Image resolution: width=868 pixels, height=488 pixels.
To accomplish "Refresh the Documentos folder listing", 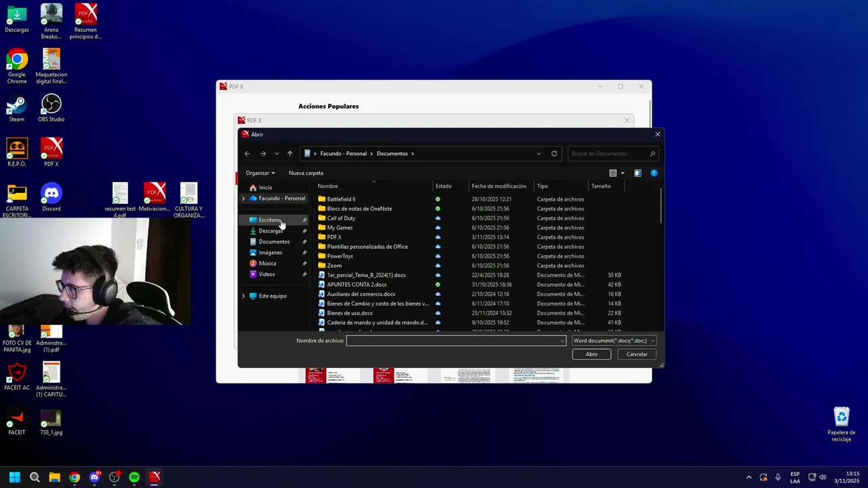I will (x=554, y=154).
